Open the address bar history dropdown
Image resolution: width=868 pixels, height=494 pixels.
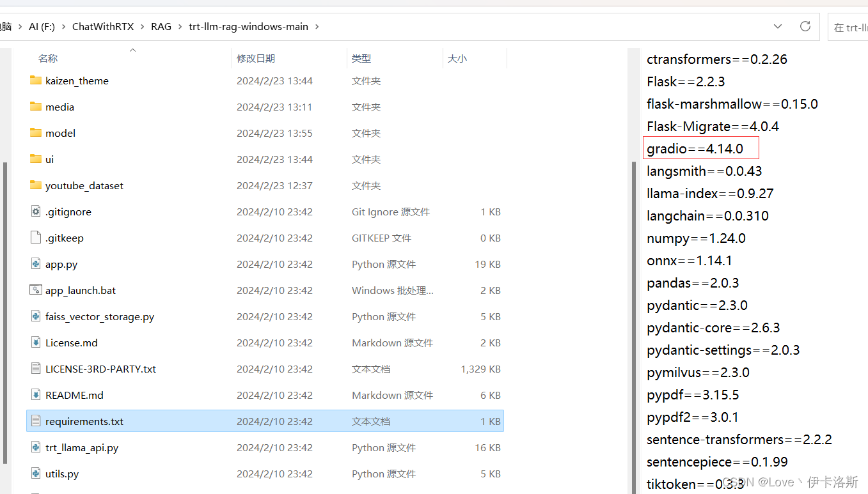778,27
